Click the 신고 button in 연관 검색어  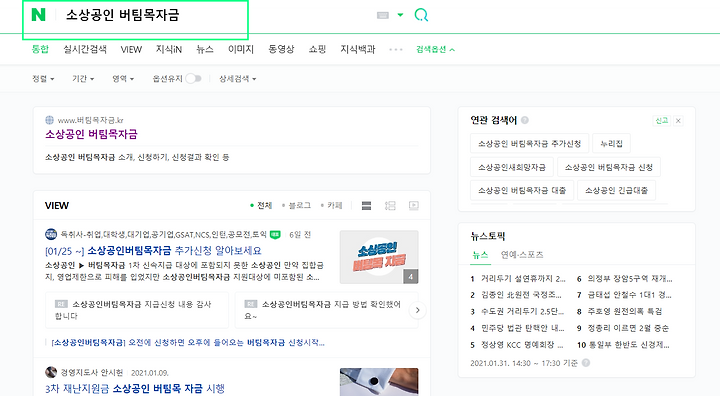point(662,121)
